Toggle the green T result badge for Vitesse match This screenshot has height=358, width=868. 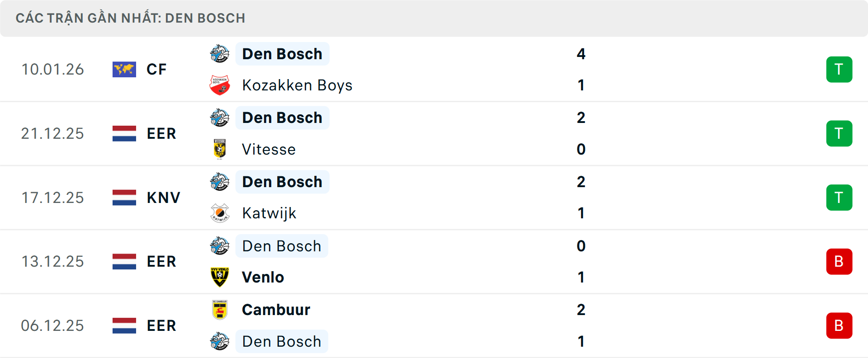coord(840,133)
